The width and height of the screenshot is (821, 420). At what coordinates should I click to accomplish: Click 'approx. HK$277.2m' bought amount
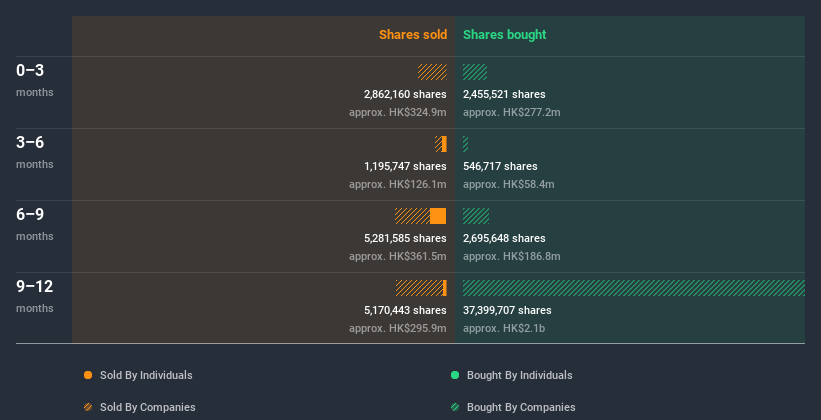click(x=512, y=113)
